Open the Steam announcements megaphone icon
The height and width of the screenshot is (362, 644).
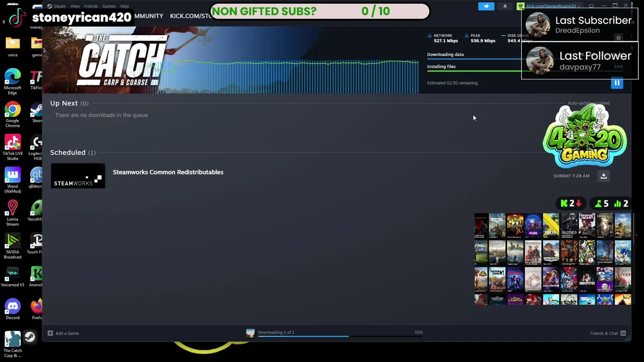coord(486,7)
